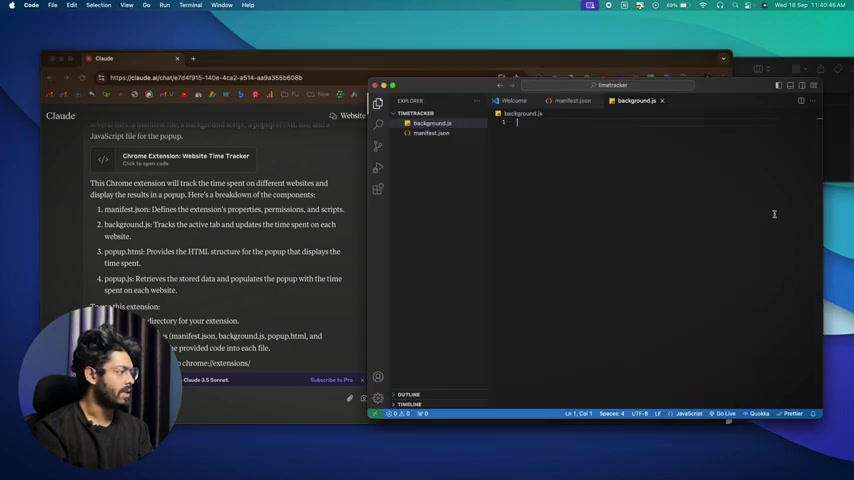Open the Accounts menu in VS Code
Viewport: 854px width, 480px height.
(x=378, y=377)
